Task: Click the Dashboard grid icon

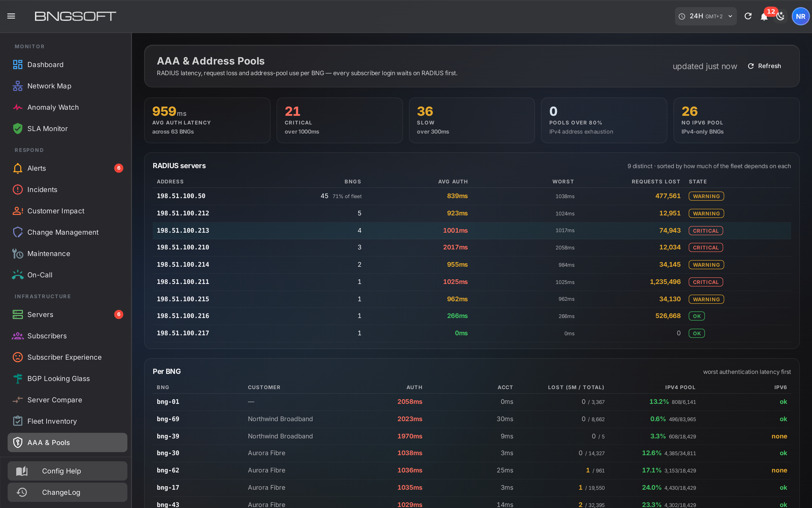Action: point(18,65)
